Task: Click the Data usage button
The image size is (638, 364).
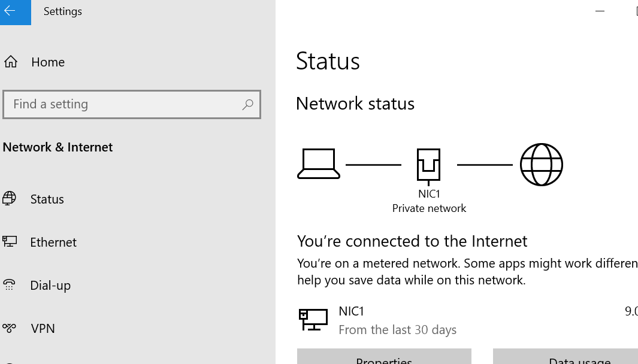Action: [x=566, y=356]
